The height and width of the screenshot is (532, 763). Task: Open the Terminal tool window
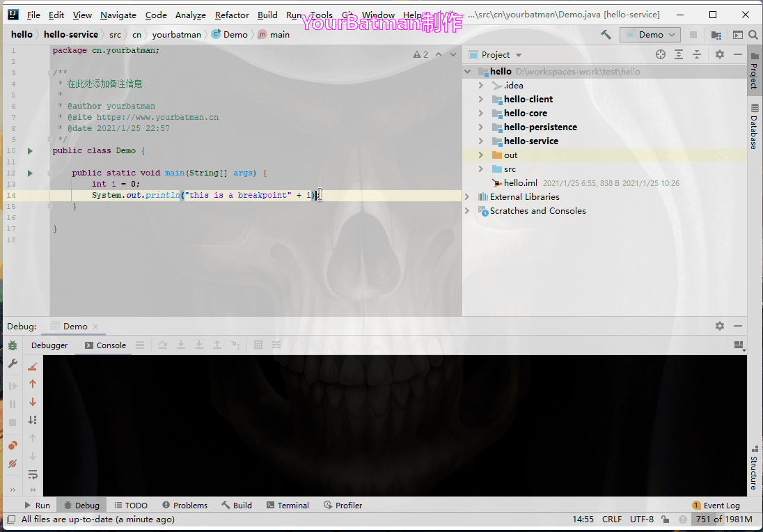[288, 506]
